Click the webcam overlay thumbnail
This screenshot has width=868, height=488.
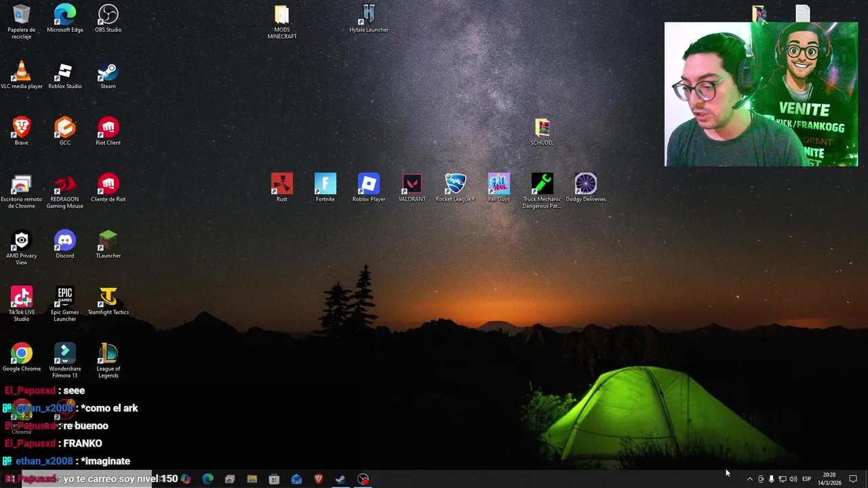(x=761, y=94)
